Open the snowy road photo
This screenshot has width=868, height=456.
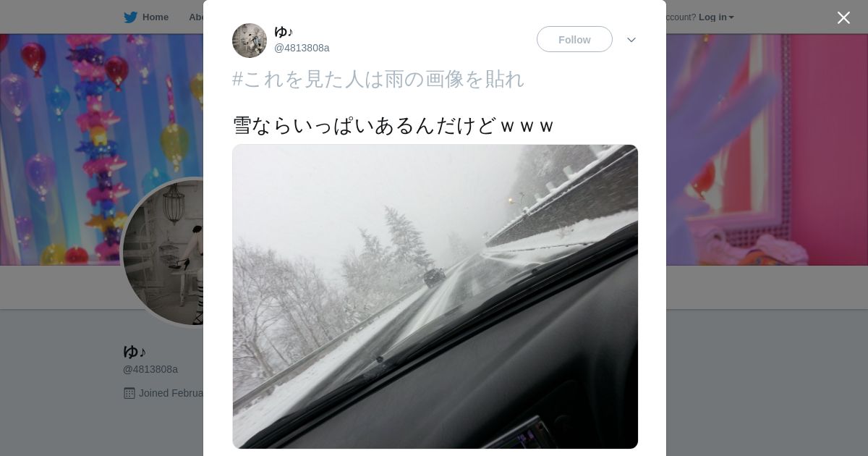click(435, 297)
